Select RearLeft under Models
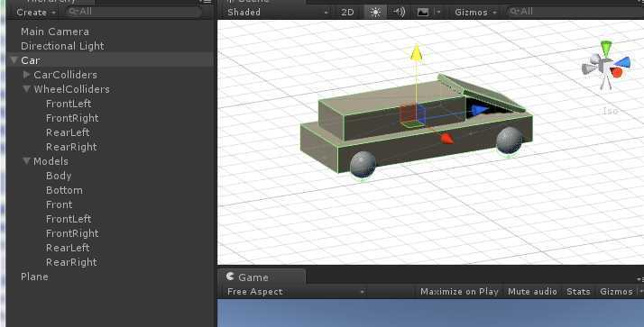 [68, 248]
